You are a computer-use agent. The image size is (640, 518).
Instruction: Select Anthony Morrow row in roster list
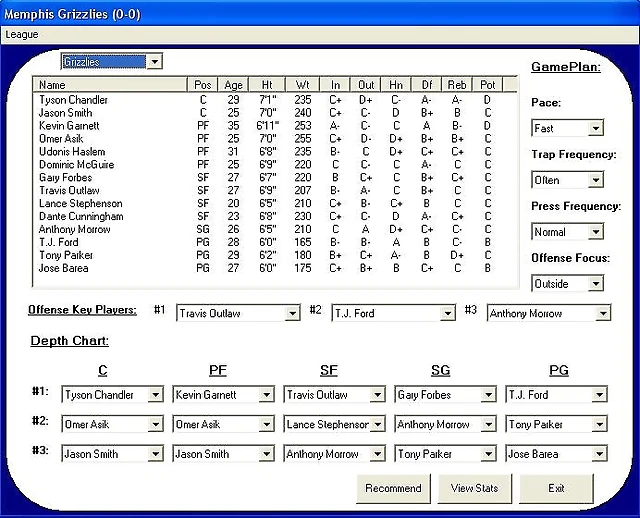coord(274,229)
